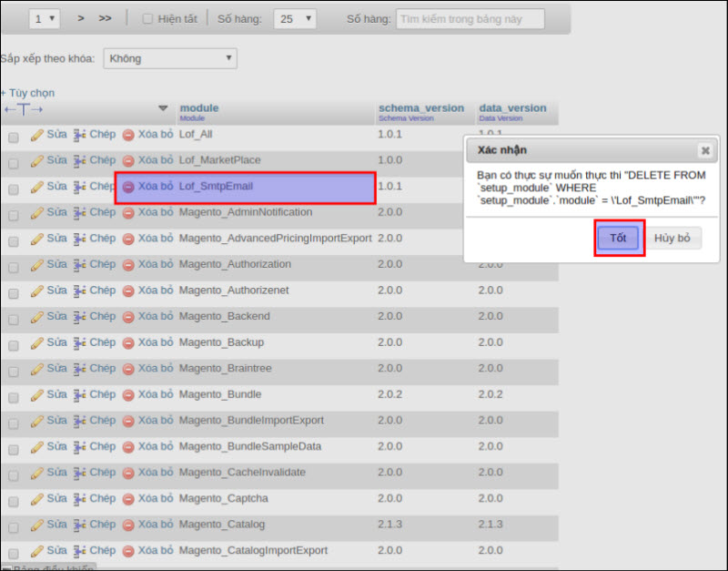
Task: Open the page number dropdown
Action: pos(45,18)
